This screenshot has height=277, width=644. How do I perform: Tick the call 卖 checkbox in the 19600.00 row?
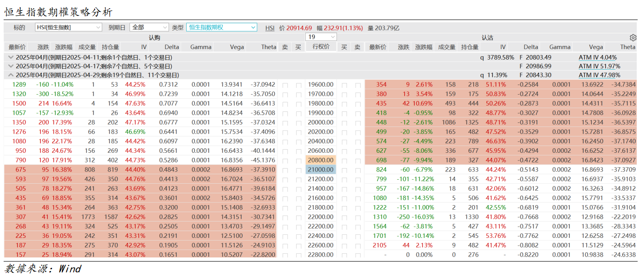[285, 85]
